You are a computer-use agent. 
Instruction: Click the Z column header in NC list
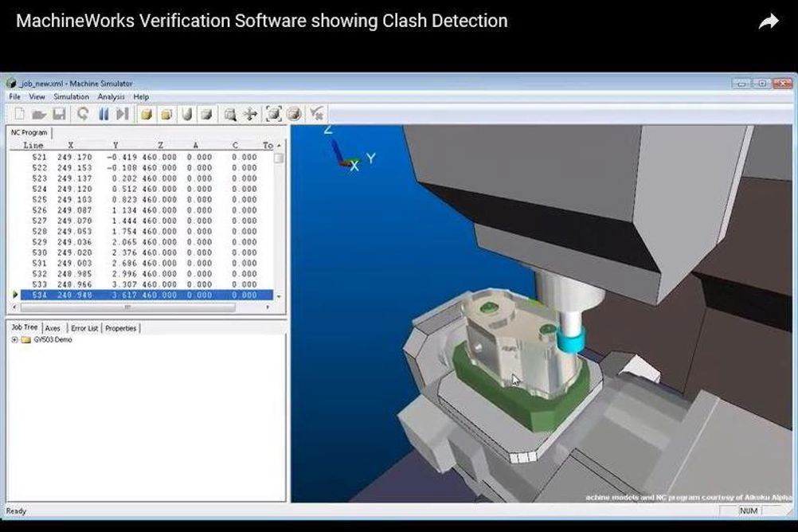coord(160,146)
